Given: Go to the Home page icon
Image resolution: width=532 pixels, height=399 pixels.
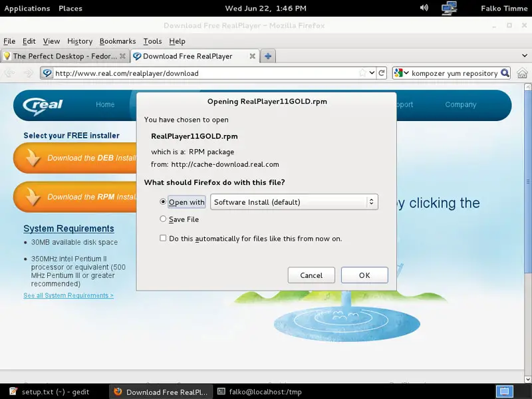Looking at the screenshot, I should 523,73.
